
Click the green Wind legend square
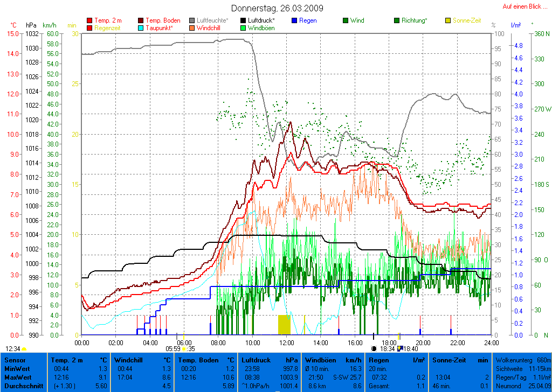coord(346,20)
